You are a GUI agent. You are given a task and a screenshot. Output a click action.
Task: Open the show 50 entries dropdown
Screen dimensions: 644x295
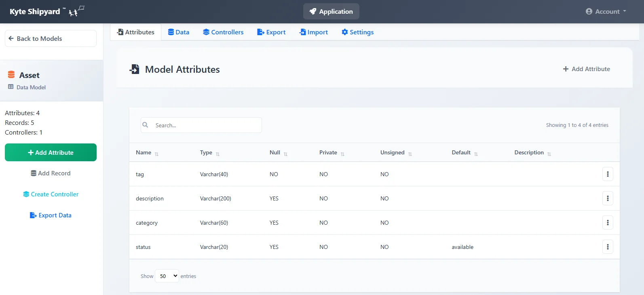(x=167, y=276)
